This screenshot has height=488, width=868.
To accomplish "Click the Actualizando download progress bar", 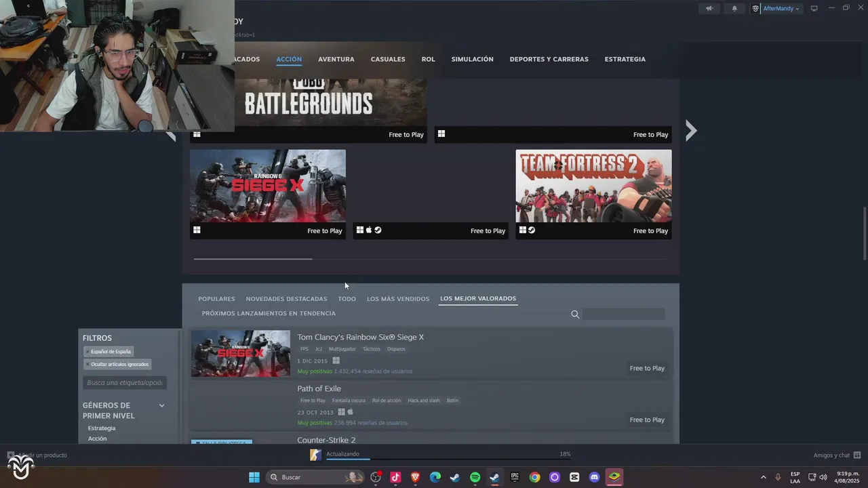I will 449,459.
